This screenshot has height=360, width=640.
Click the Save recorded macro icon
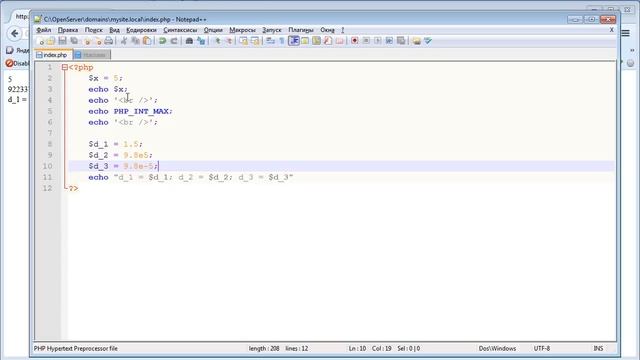click(x=401, y=41)
